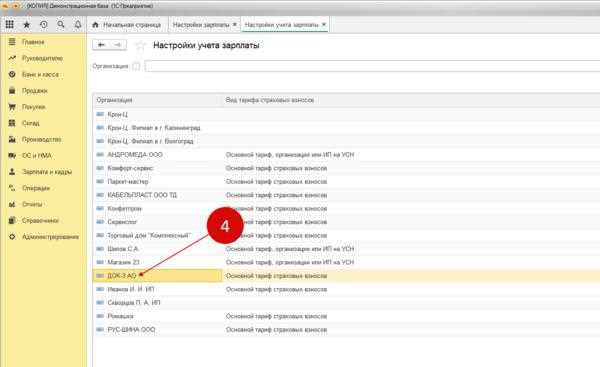
Task: Open notifications bell icon
Action: tap(78, 24)
